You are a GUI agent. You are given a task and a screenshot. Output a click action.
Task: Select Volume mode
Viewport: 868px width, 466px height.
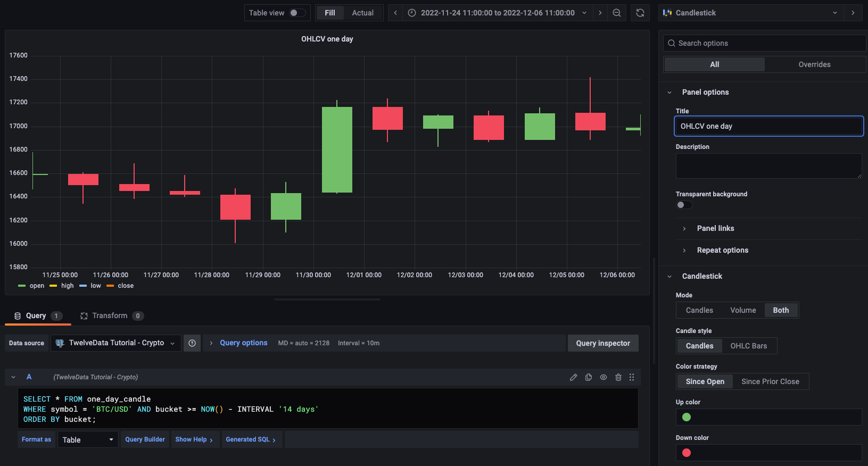tap(743, 310)
